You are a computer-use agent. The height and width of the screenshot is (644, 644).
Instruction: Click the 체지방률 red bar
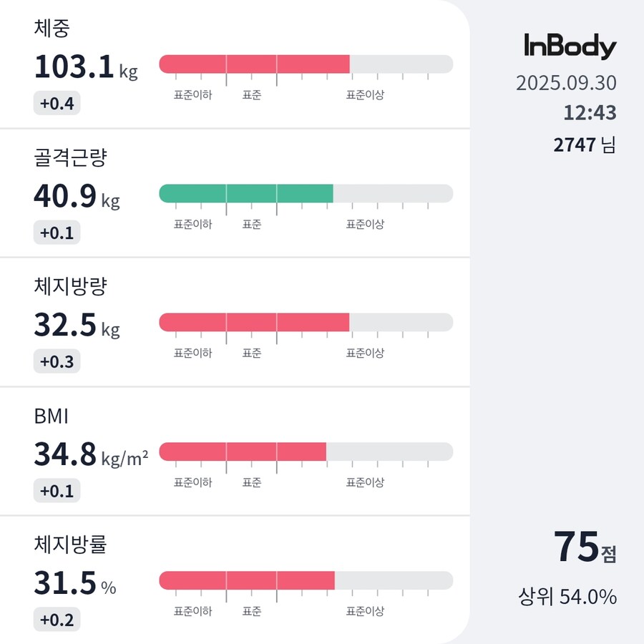[247, 580]
